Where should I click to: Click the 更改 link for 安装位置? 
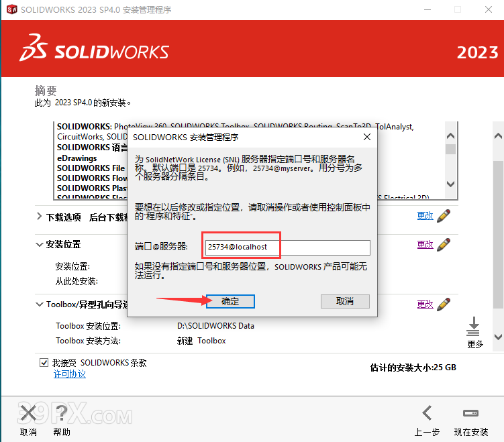[425, 245]
